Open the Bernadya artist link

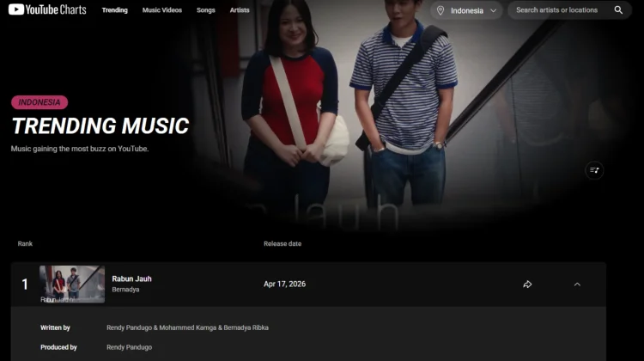coord(125,290)
